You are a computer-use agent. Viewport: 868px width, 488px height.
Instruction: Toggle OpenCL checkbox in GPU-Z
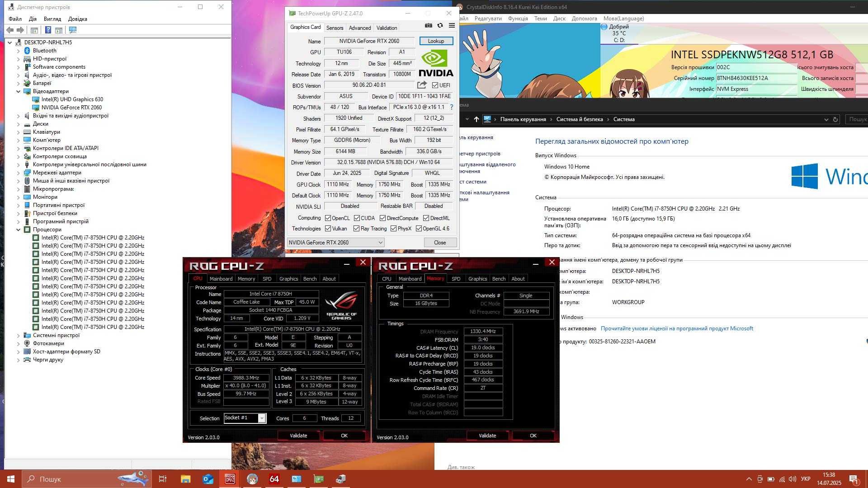[x=328, y=218]
